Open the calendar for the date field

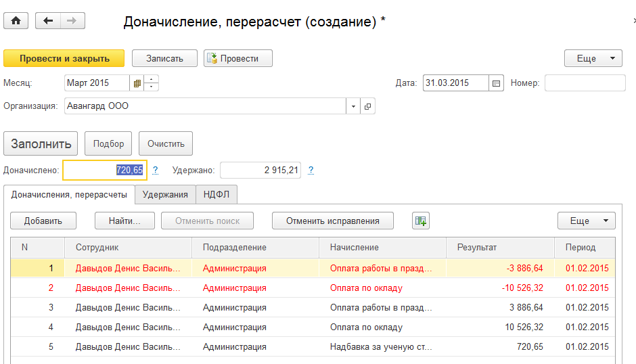(497, 83)
